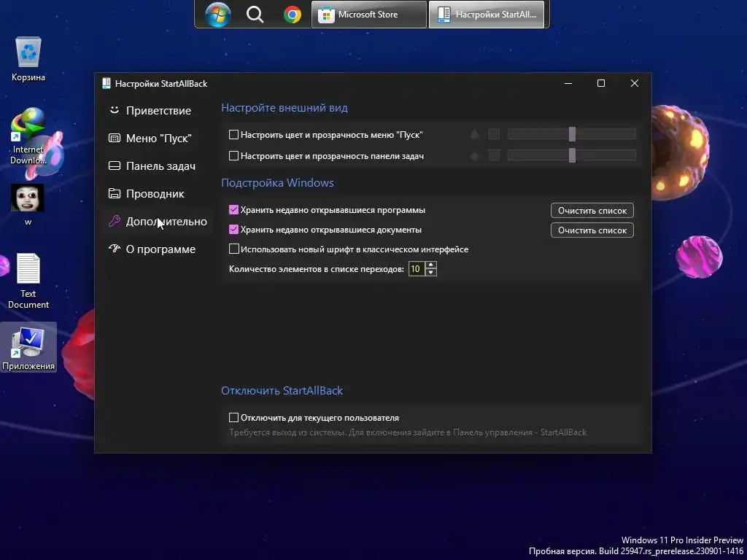
Task: Check Отключить для текущего пользователя
Action: point(233,418)
